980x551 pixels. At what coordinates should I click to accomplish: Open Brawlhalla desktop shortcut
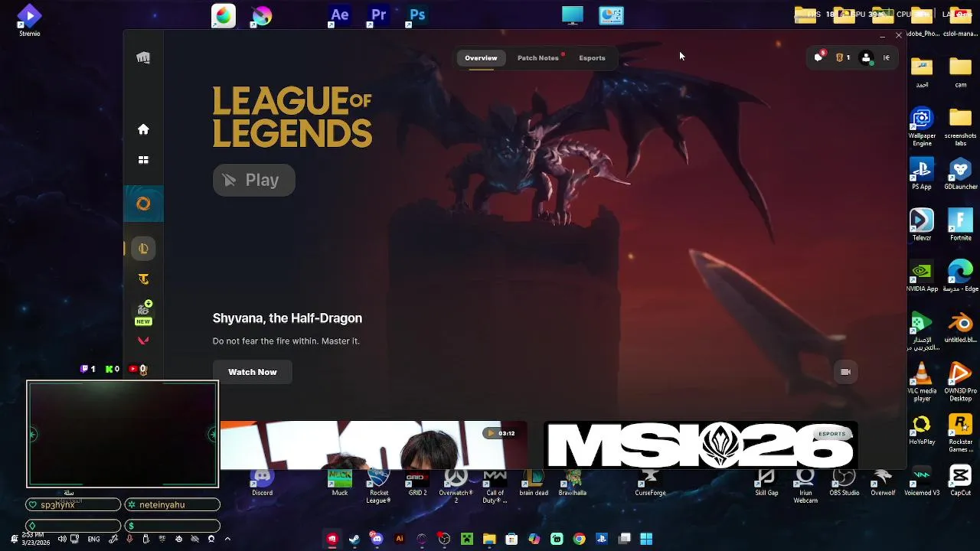[572, 481]
